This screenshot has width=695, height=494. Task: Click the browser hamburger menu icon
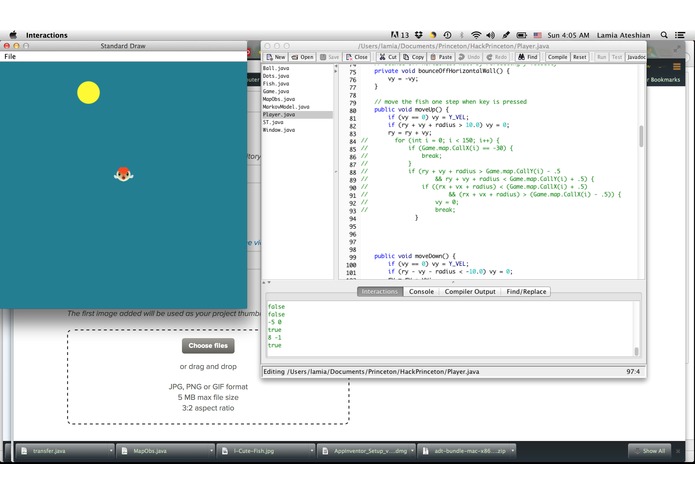676,66
